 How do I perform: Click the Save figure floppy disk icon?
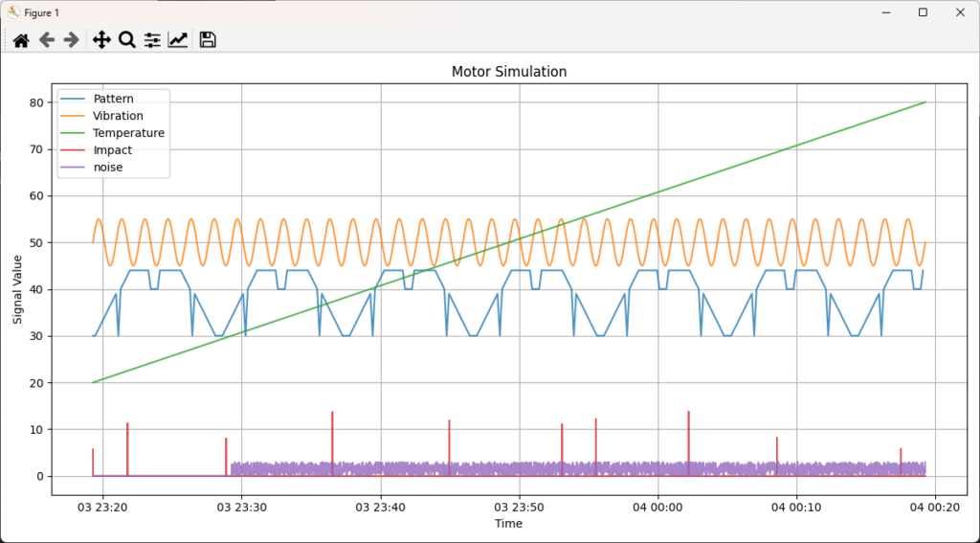[x=208, y=39]
